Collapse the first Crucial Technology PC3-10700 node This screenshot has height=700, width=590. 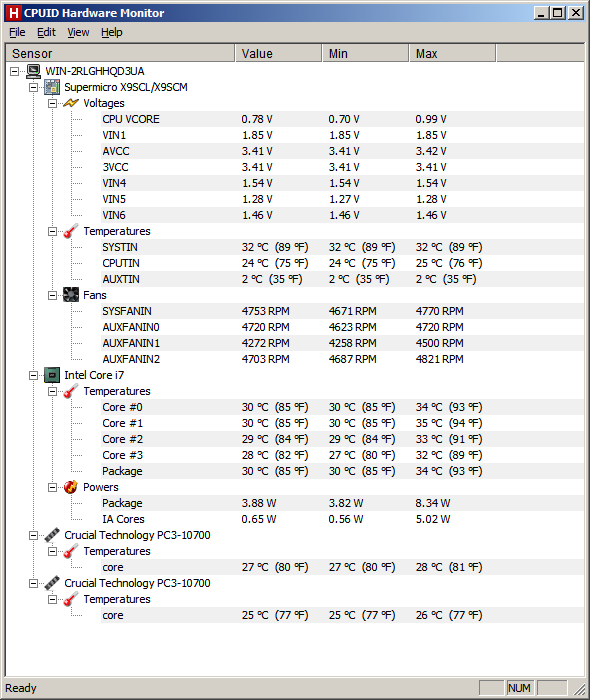pos(33,535)
